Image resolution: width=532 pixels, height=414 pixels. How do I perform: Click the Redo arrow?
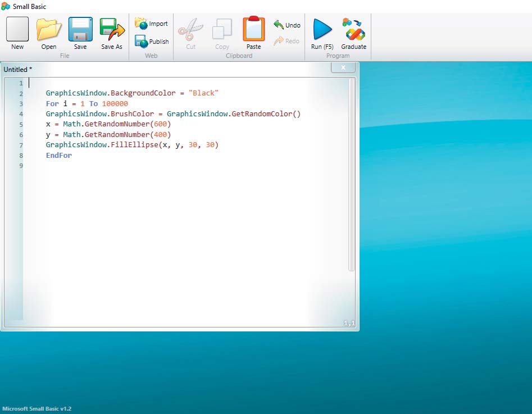click(287, 41)
